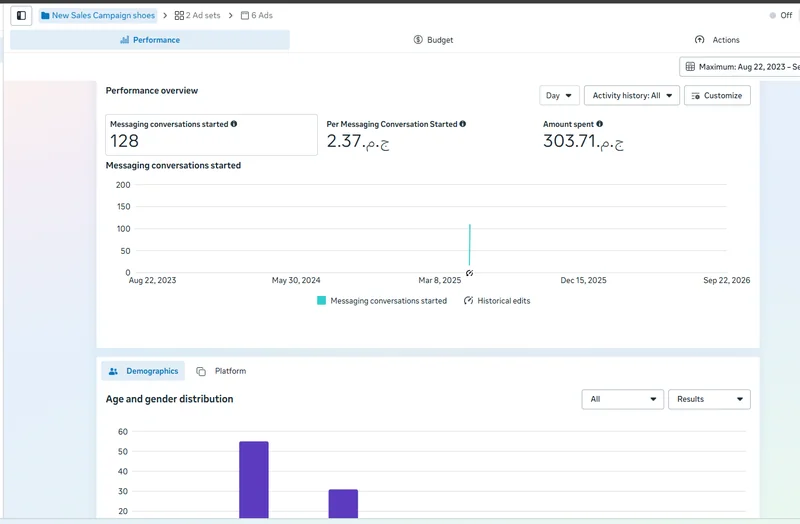The height and width of the screenshot is (524, 800).
Task: Click the Age and gender distribution heading
Action: click(x=169, y=399)
